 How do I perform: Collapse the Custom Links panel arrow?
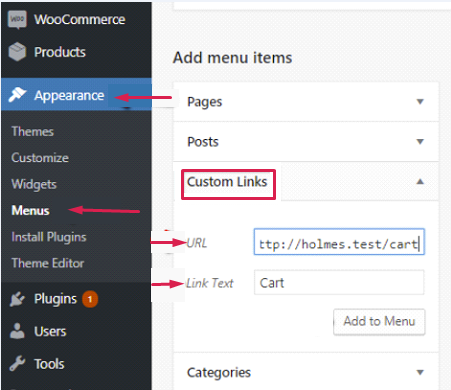[x=420, y=182]
